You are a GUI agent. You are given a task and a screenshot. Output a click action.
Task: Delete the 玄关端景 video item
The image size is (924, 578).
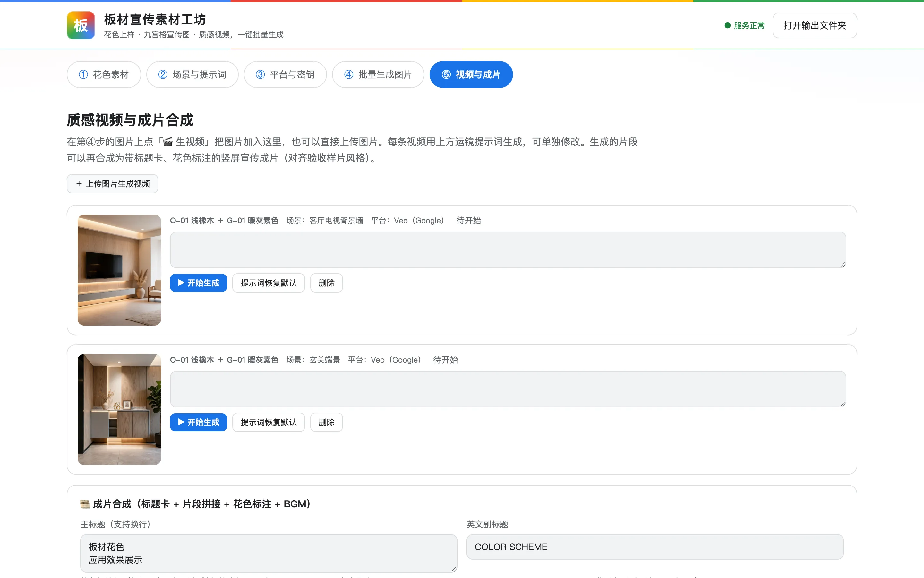327,422
